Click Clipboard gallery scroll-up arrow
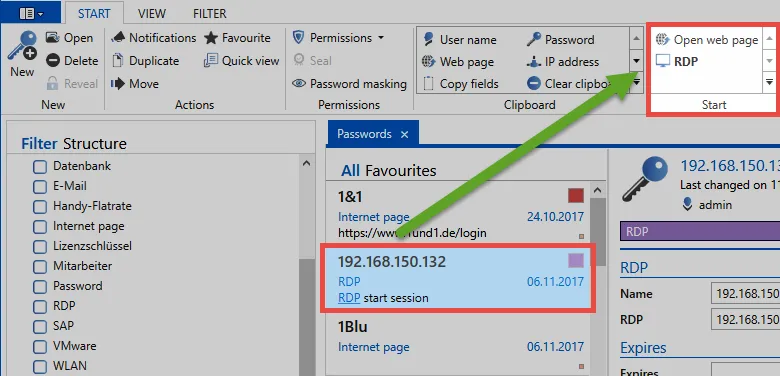The height and width of the screenshot is (376, 780). [x=636, y=38]
